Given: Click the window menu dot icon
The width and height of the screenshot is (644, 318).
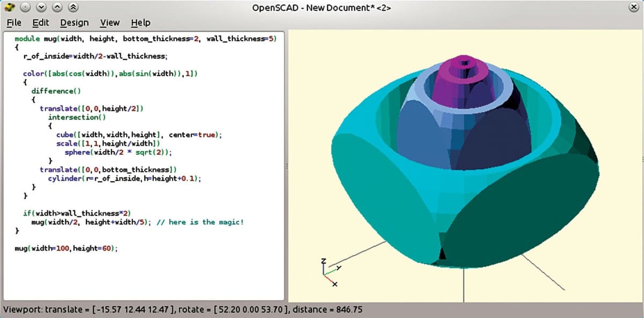Looking at the screenshot, I should (x=25, y=7).
